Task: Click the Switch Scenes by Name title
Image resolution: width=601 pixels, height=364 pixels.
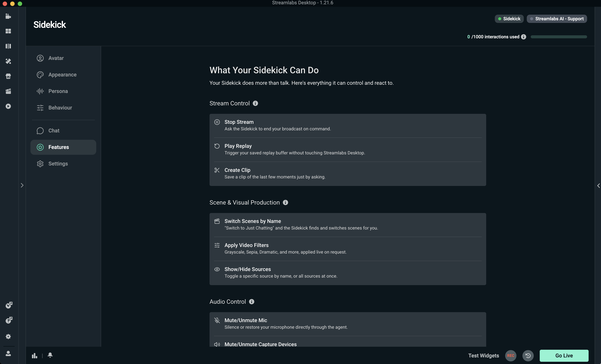Action: (253, 221)
